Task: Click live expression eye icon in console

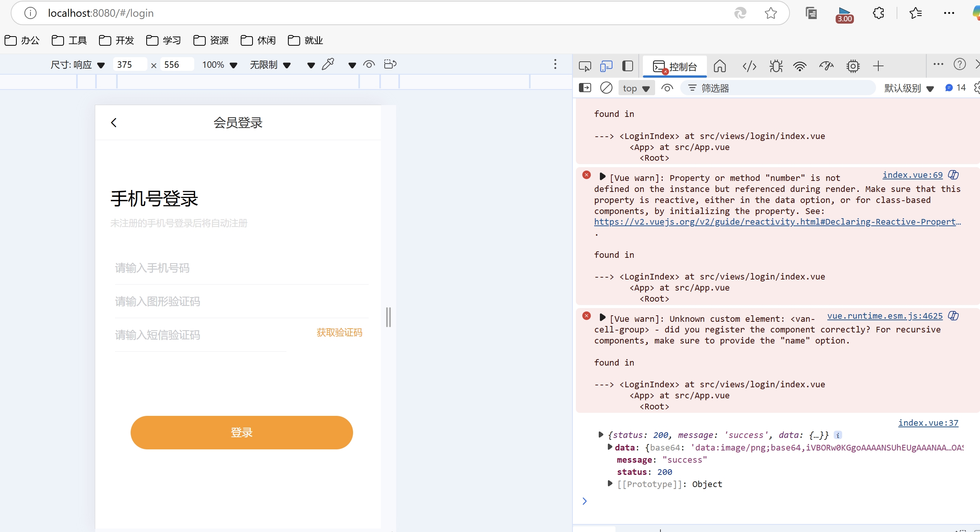Action: pos(667,88)
